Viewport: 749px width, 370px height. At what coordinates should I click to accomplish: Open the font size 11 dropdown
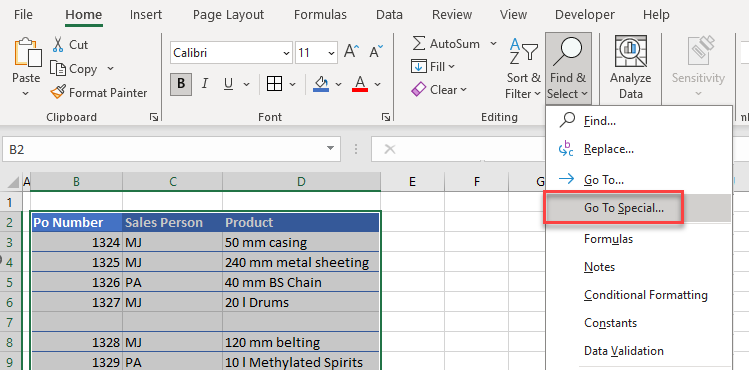coord(332,53)
